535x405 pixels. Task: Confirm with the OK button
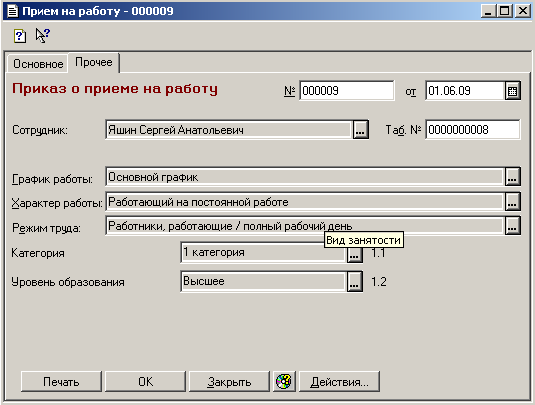click(145, 381)
